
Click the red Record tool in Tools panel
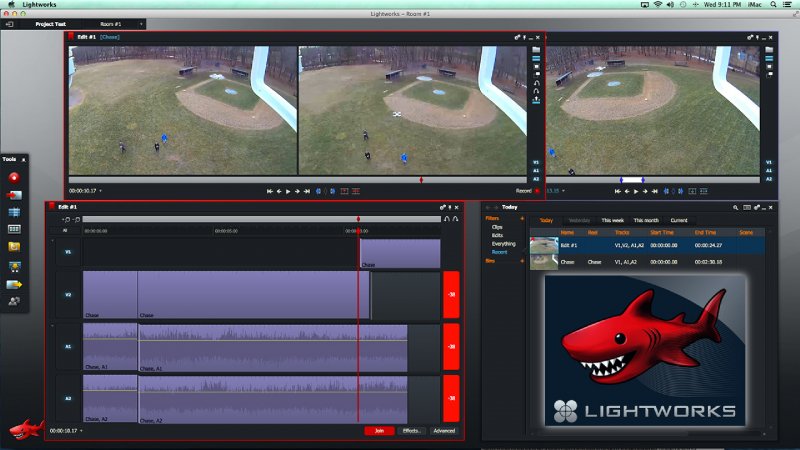14,177
